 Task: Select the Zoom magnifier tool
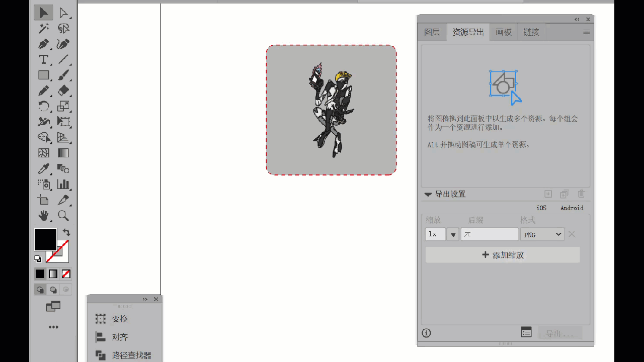63,216
